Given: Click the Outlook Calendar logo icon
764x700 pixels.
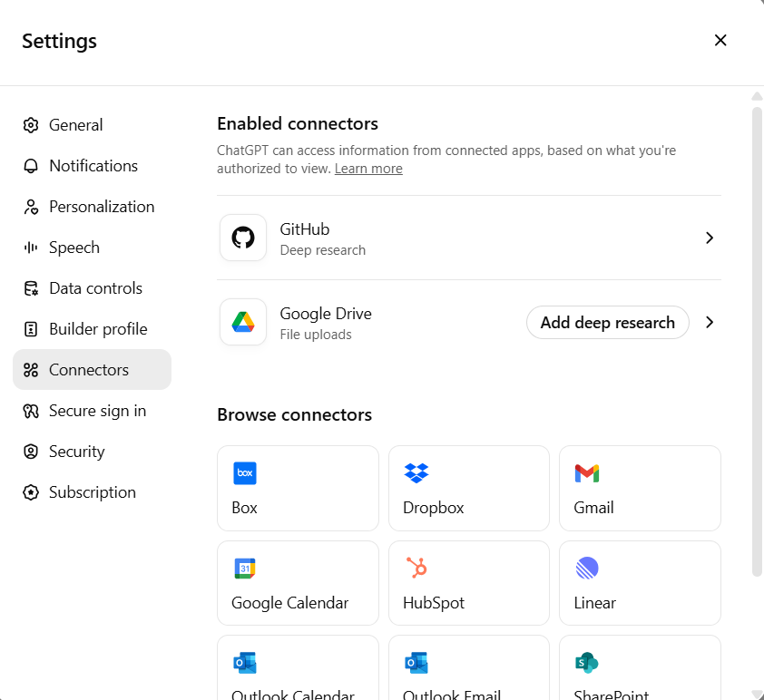Looking at the screenshot, I should click(245, 663).
